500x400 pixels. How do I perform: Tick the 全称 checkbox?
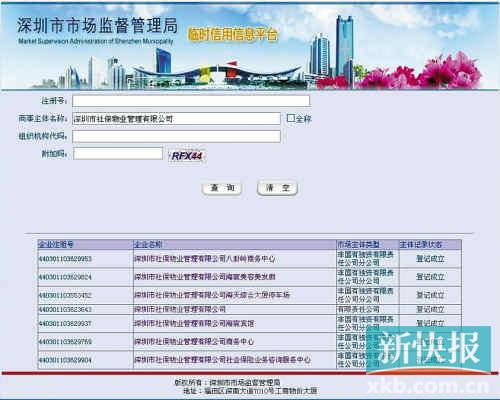tap(291, 118)
